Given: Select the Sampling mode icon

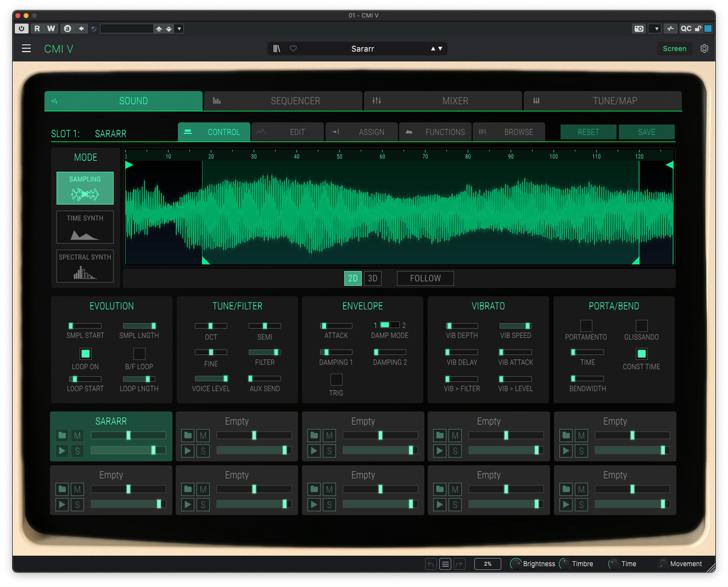Looking at the screenshot, I should [84, 188].
